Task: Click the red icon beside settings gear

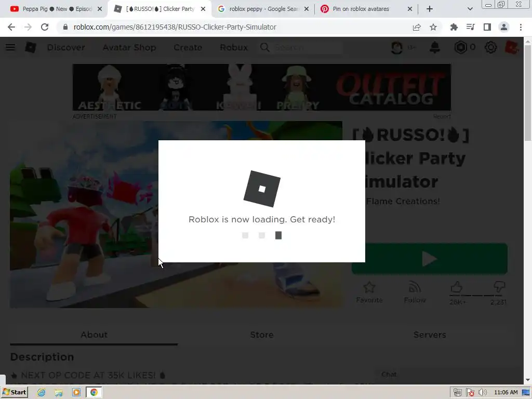Action: [x=512, y=47]
